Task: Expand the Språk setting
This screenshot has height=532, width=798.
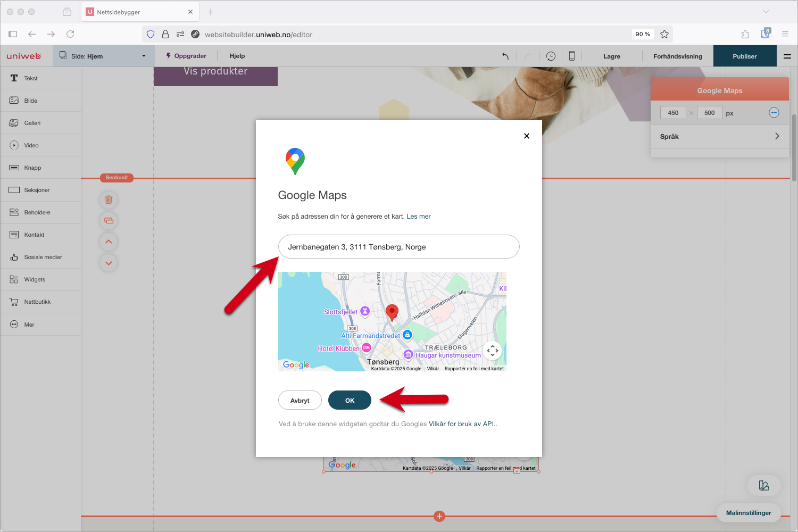Action: (x=720, y=136)
